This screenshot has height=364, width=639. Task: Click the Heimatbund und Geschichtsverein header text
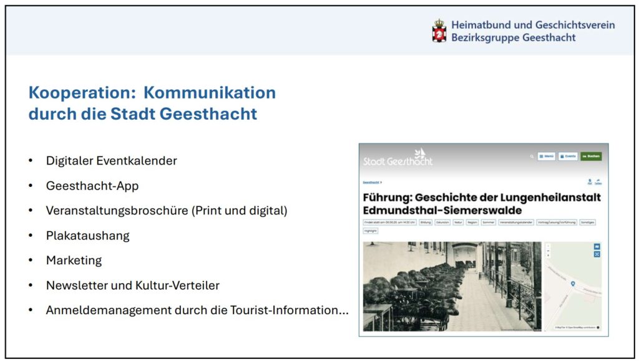pyautogui.click(x=533, y=31)
